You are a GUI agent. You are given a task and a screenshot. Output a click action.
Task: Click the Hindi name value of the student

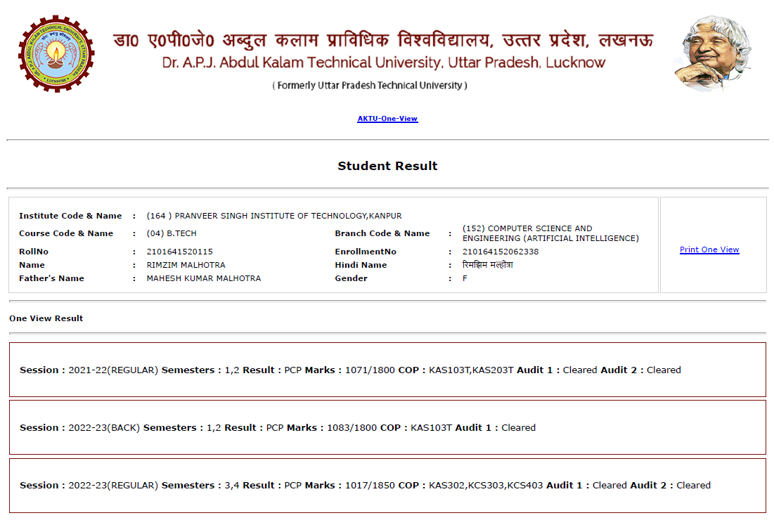point(487,265)
